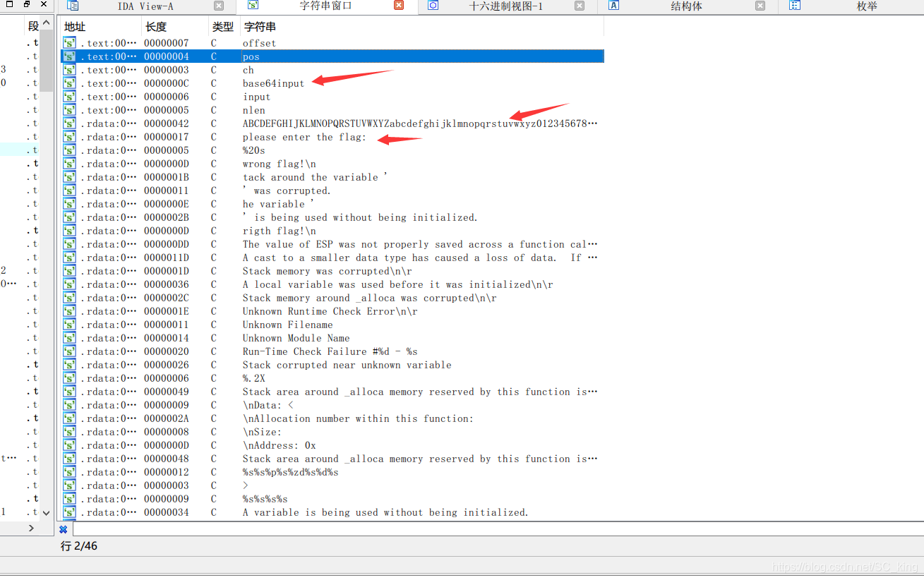Click the string icon beside '\nData: <'

pyautogui.click(x=69, y=405)
